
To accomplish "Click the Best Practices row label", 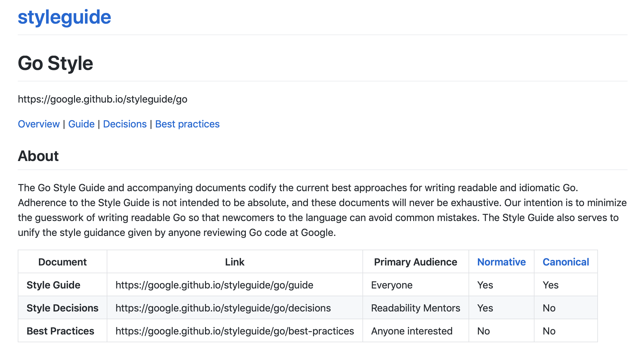I will tap(60, 331).
